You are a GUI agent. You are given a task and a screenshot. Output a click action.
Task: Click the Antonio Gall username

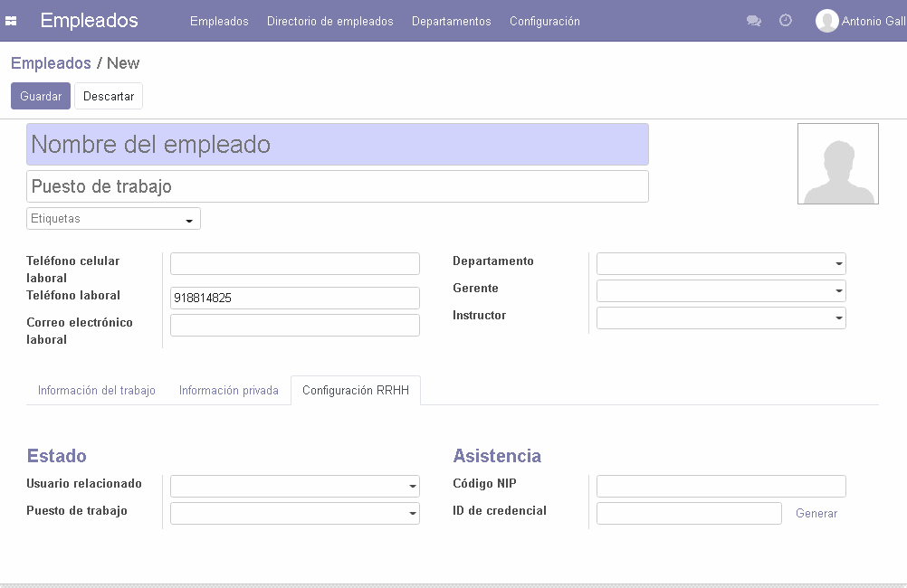[x=874, y=22]
